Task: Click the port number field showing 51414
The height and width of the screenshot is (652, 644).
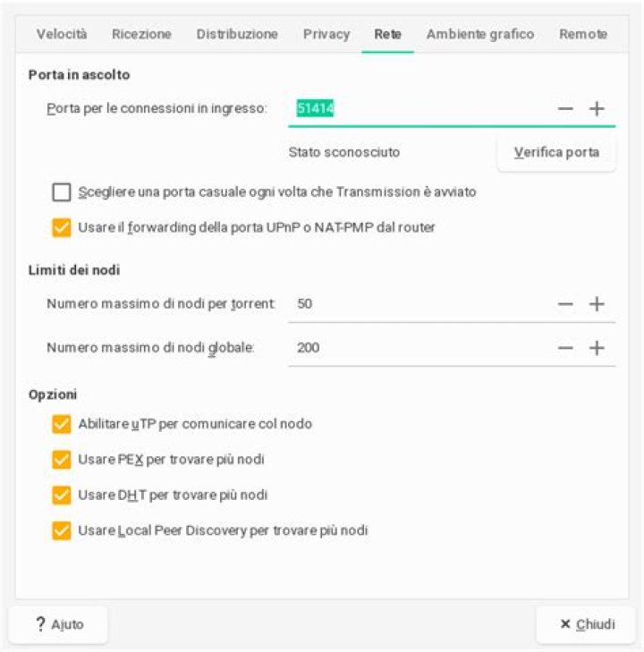Action: coord(419,109)
